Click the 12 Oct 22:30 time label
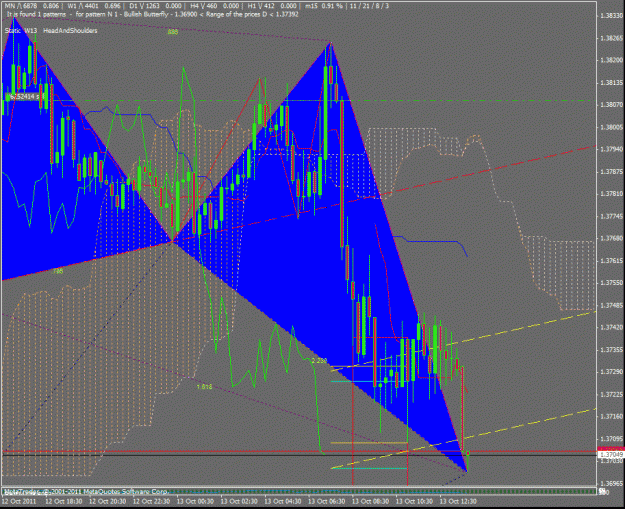 (x=151, y=501)
